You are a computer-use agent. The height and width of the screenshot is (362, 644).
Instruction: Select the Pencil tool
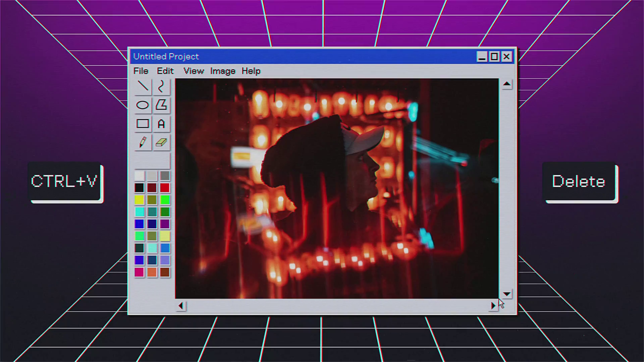(143, 142)
